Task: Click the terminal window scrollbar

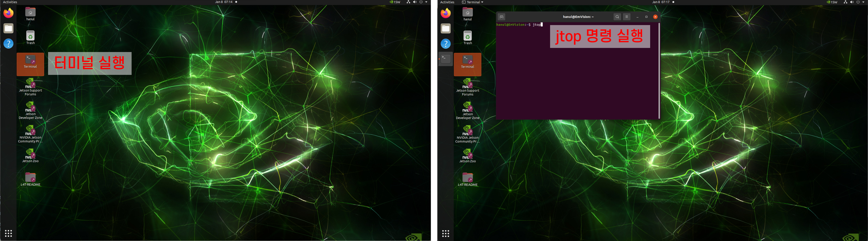Action: pos(659,71)
